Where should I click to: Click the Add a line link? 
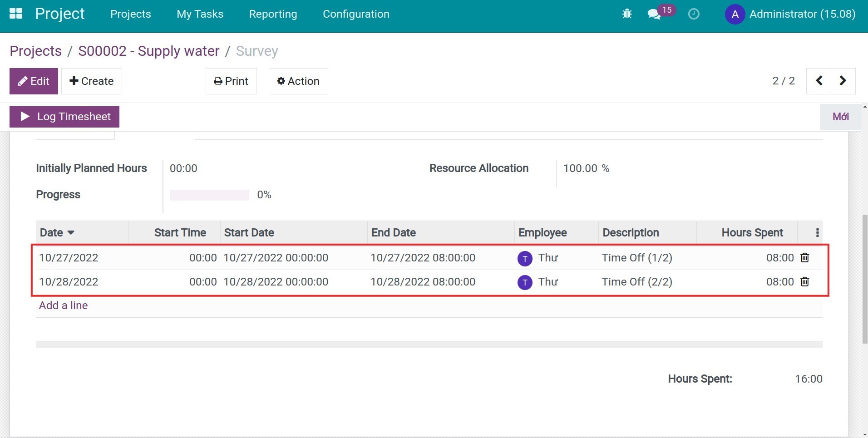(x=63, y=305)
